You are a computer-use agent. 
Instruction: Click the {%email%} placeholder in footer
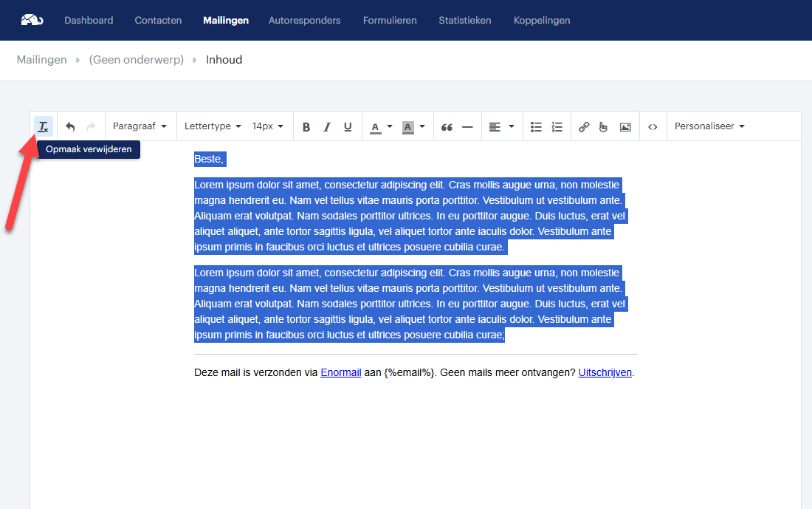coord(409,372)
